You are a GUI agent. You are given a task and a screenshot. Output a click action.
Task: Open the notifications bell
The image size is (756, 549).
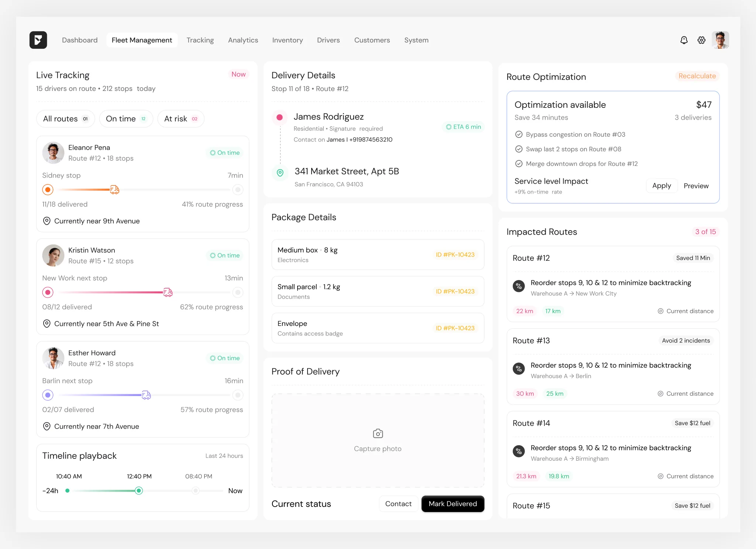click(684, 40)
